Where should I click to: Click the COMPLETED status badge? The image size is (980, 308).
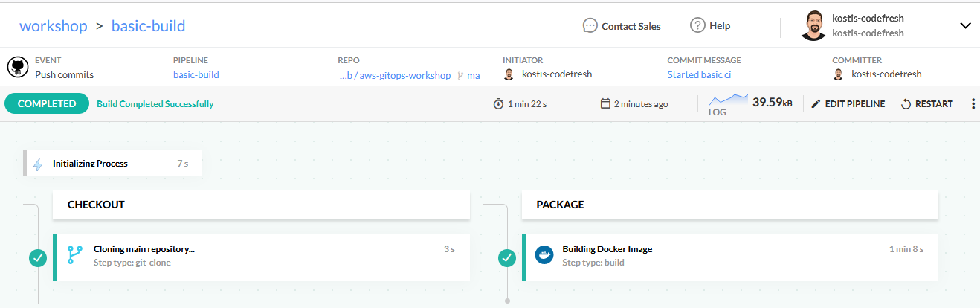[47, 104]
